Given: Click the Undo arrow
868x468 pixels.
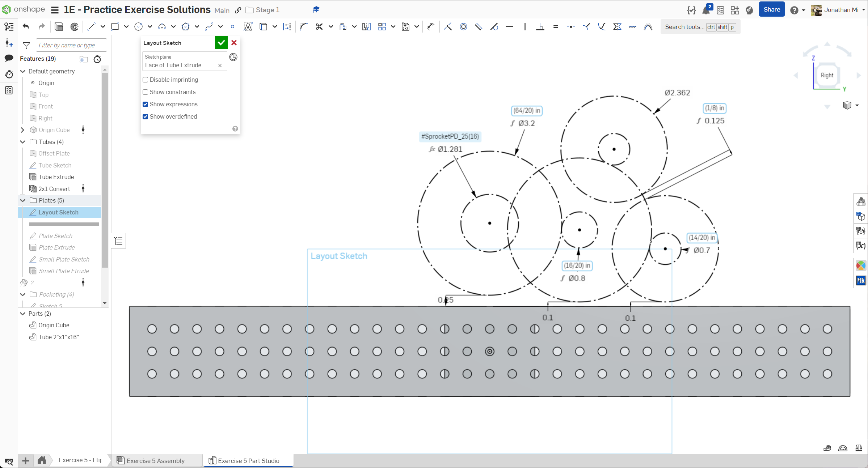Looking at the screenshot, I should click(x=26, y=26).
